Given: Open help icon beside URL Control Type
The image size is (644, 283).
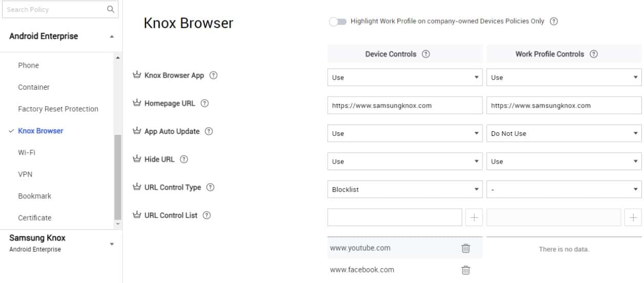Looking at the screenshot, I should (210, 187).
